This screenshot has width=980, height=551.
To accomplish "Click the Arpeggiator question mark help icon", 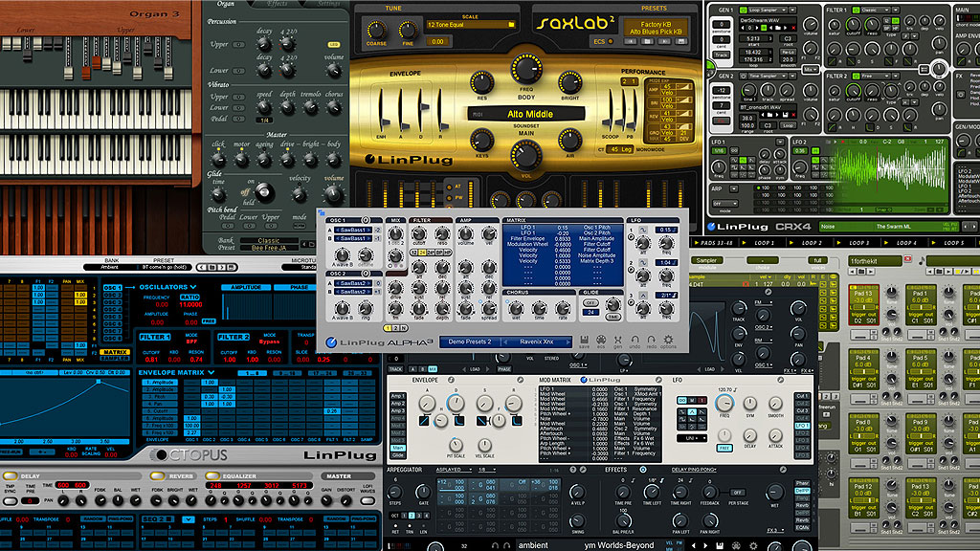I will click(572, 469).
